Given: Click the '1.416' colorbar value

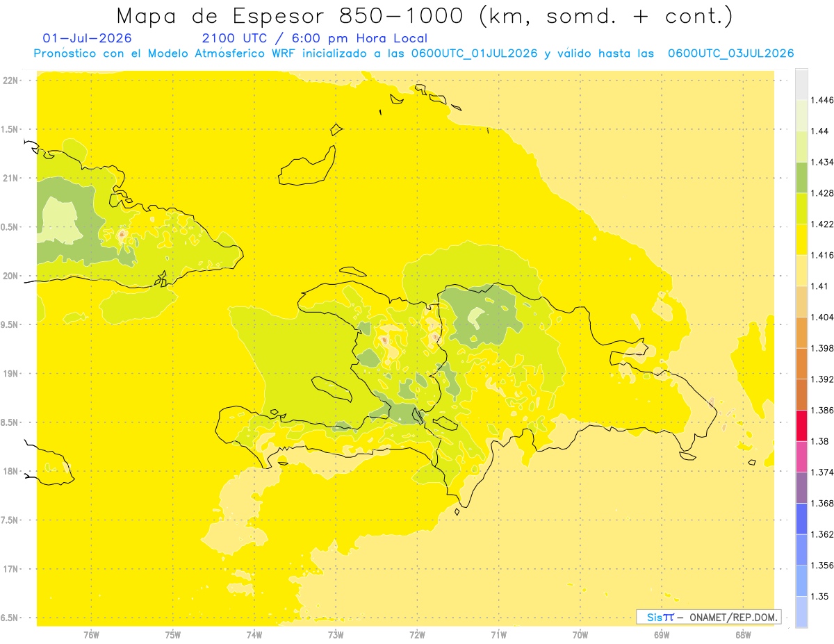Looking at the screenshot, I should coord(821,255).
